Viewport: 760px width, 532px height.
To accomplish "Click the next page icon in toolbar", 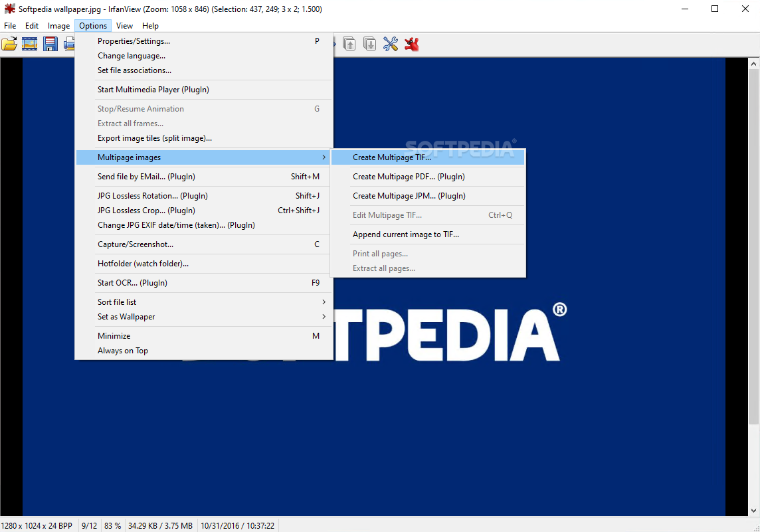I will tap(369, 44).
